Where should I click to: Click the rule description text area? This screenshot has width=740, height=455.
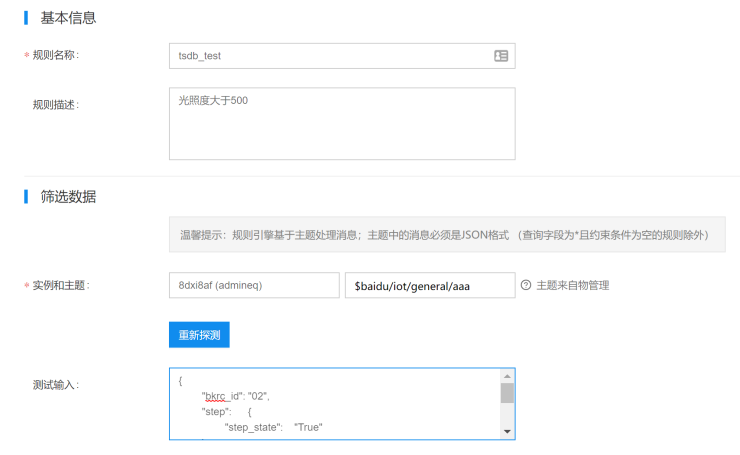pyautogui.click(x=342, y=124)
